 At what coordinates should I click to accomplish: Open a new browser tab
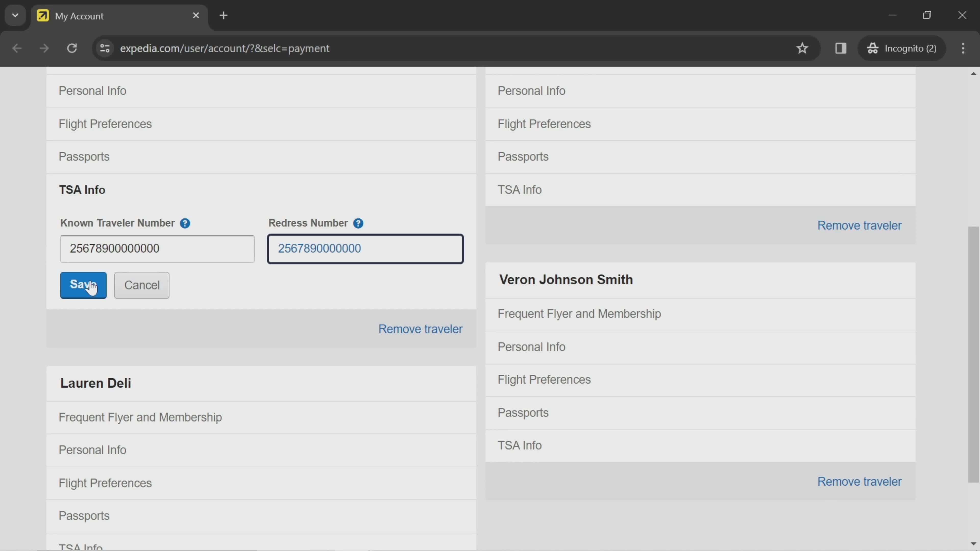tap(224, 16)
